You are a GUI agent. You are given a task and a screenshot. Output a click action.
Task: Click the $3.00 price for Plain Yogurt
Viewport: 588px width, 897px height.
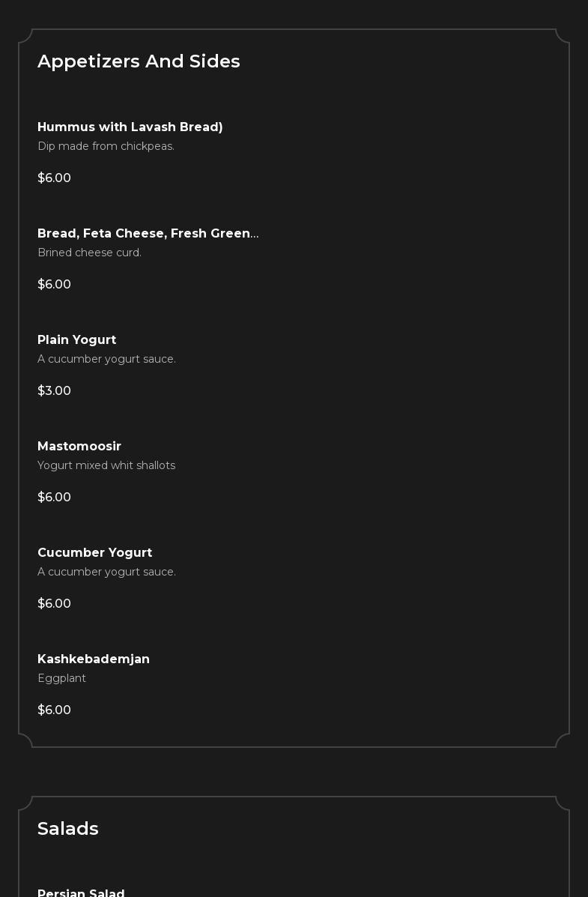tap(54, 391)
